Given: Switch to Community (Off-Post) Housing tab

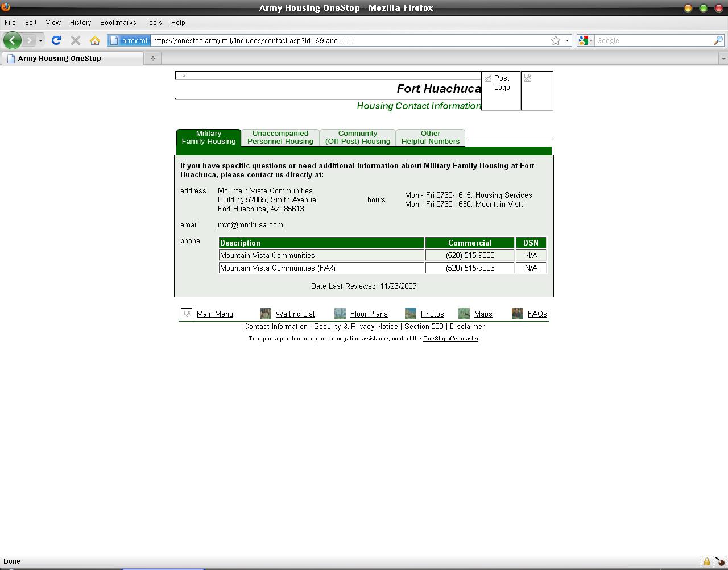Looking at the screenshot, I should pos(358,138).
